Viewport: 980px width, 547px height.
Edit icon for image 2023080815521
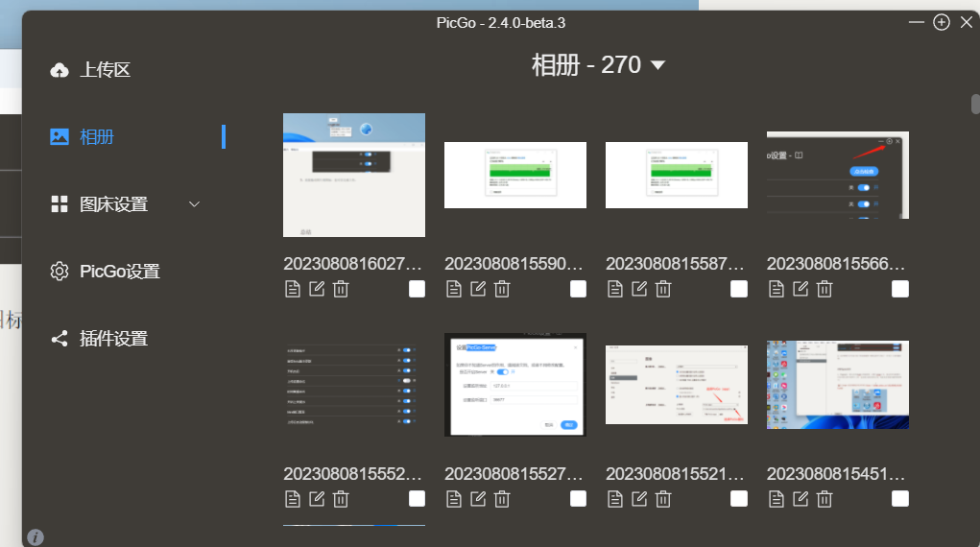639,499
